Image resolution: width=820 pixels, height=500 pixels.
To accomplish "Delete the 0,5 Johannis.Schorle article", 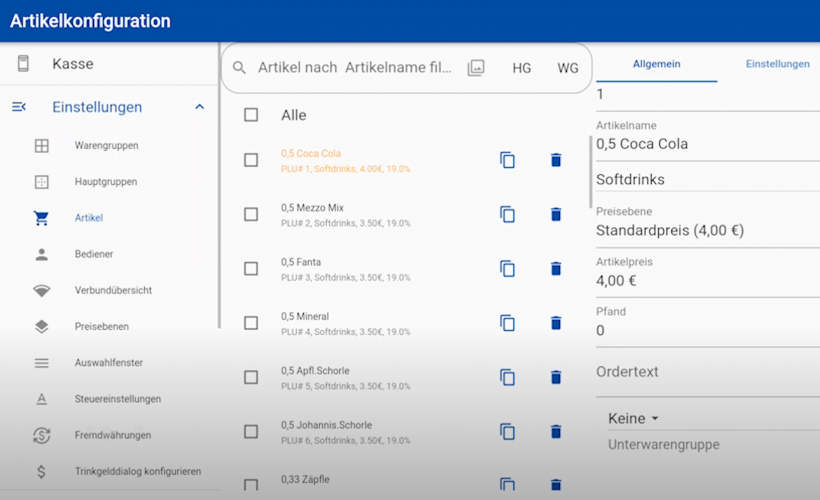I will [556, 431].
